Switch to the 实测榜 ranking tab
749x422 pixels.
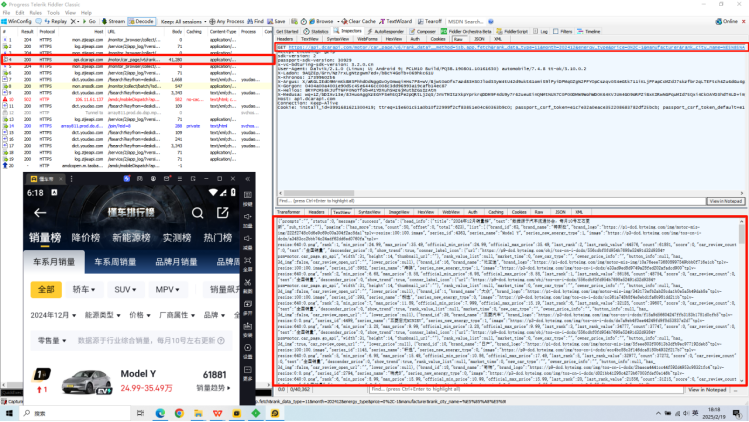[x=177, y=238]
